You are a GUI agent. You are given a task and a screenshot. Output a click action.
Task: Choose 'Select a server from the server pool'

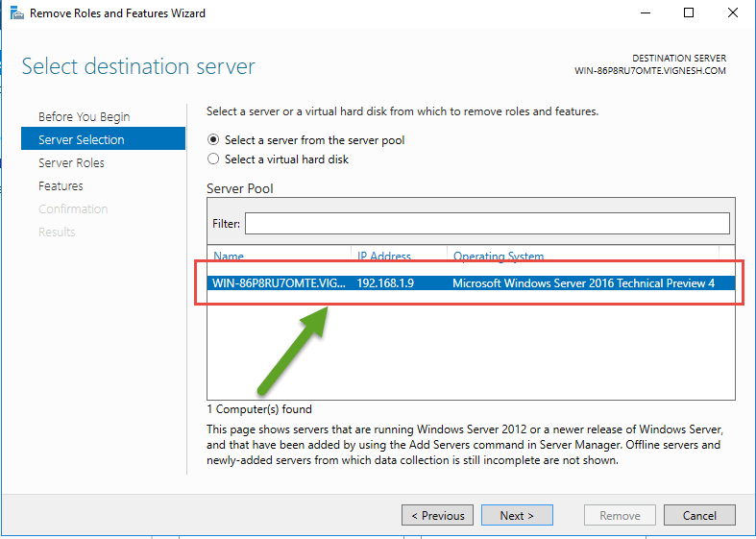click(x=214, y=140)
